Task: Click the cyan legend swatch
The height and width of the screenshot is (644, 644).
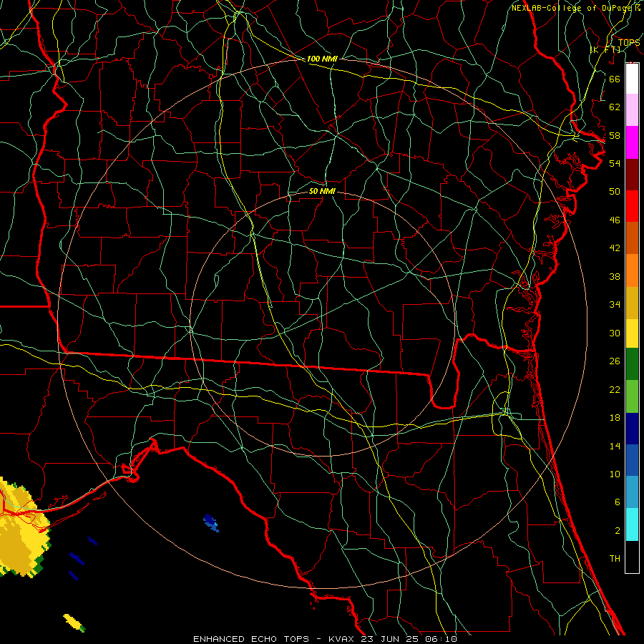Action: (632, 525)
